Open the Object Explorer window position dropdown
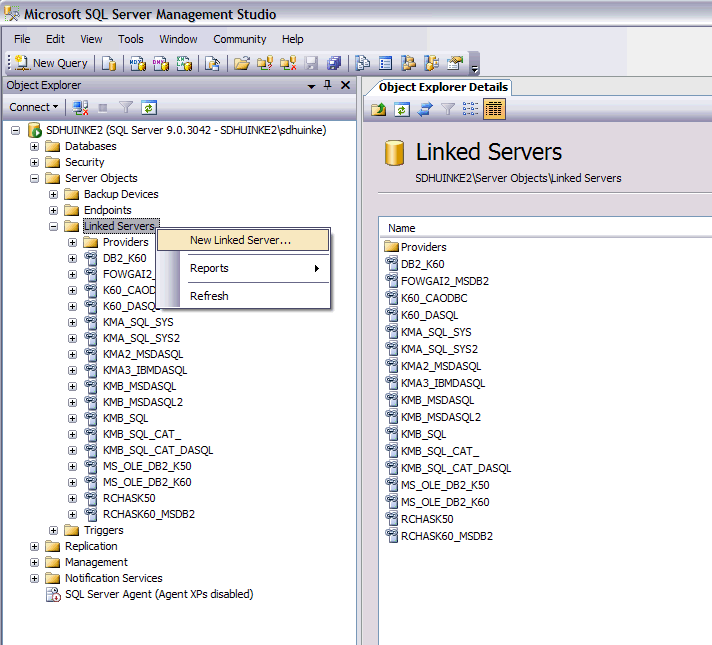The width and height of the screenshot is (712, 645). (x=312, y=85)
